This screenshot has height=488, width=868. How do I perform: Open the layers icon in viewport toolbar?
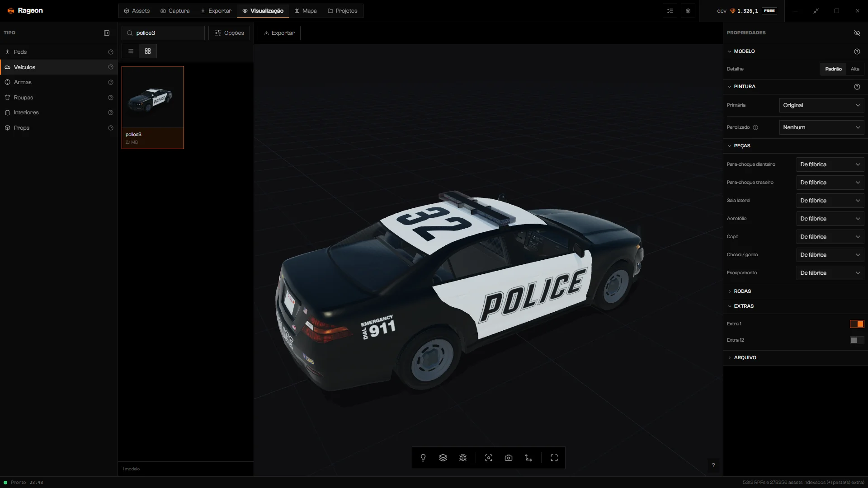click(x=443, y=458)
